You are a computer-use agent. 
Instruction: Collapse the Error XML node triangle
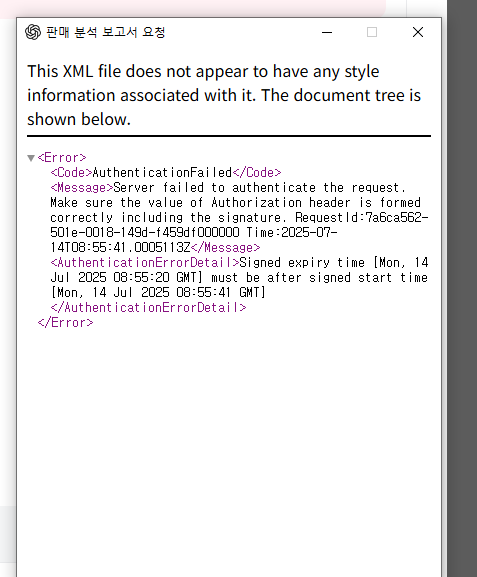point(31,158)
